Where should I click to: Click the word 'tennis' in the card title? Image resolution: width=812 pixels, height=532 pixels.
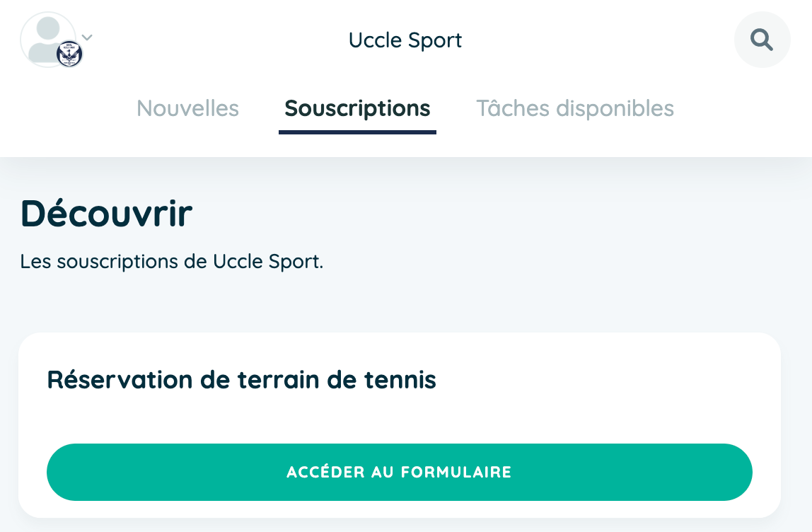(x=400, y=380)
